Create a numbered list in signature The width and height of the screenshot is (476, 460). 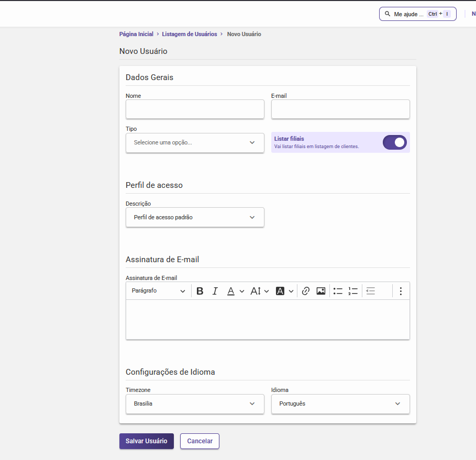point(353,291)
